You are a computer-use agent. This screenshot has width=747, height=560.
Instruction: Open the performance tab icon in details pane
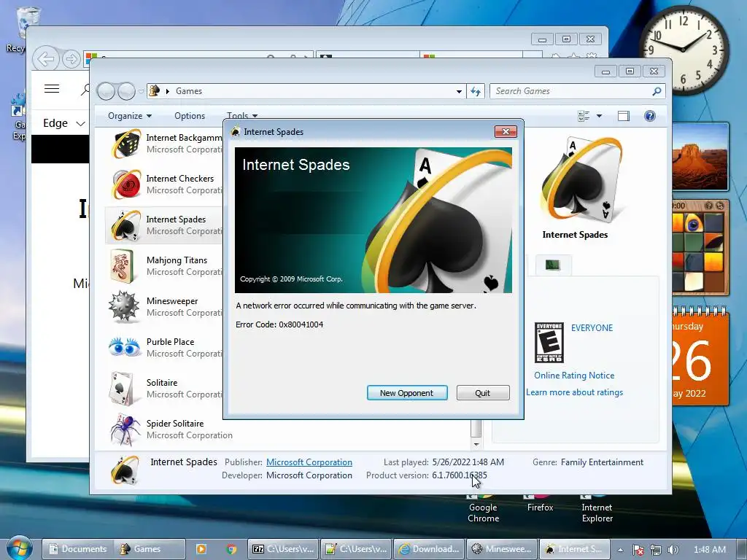point(553,265)
